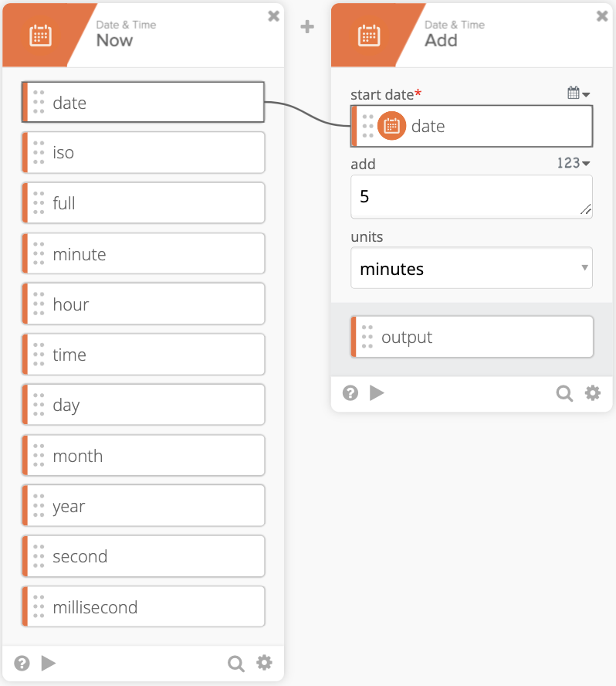Select the millisecond output port
Viewport: 616px width, 686px height.
142,606
